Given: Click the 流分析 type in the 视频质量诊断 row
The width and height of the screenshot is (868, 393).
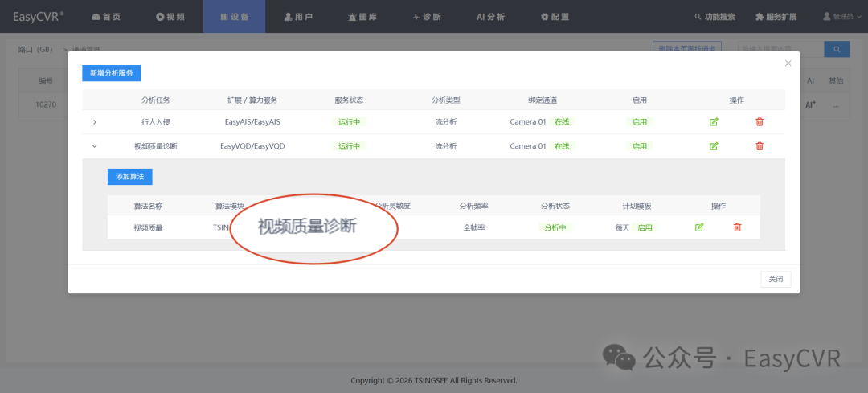Looking at the screenshot, I should click(445, 146).
